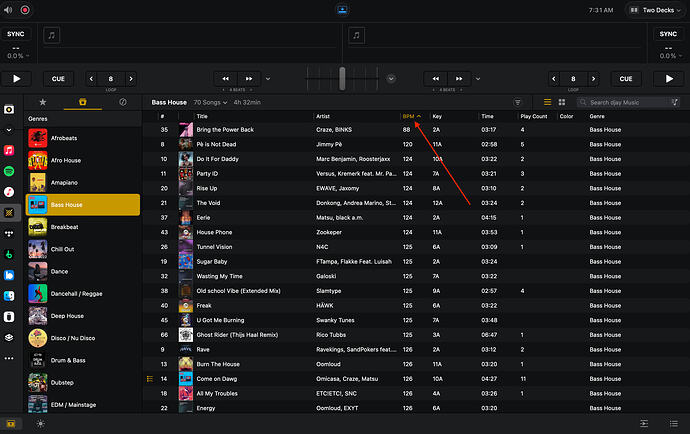Open My Collection source icon in sidebar
The image size is (690, 434).
[9, 109]
